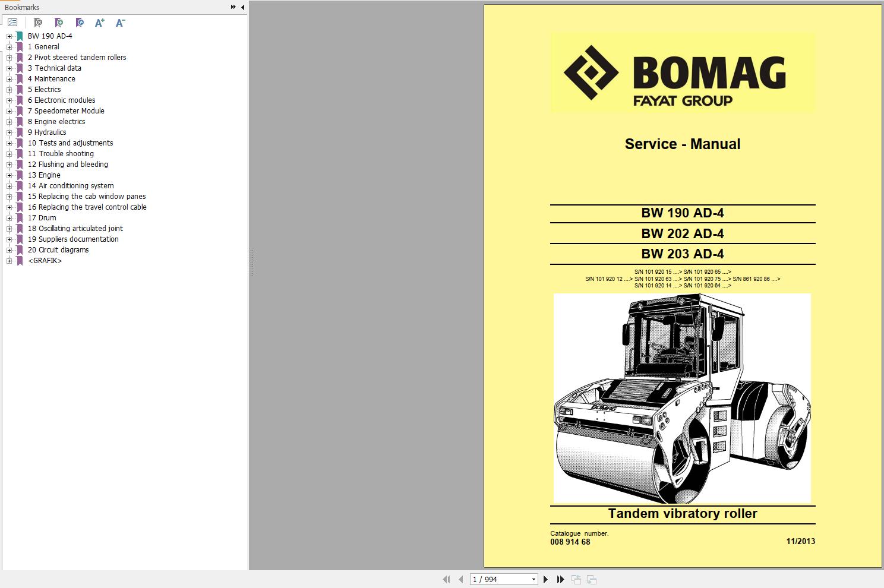Decrease bookmark text size with A- icon
Screen dimensions: 884x588
pyautogui.click(x=120, y=23)
